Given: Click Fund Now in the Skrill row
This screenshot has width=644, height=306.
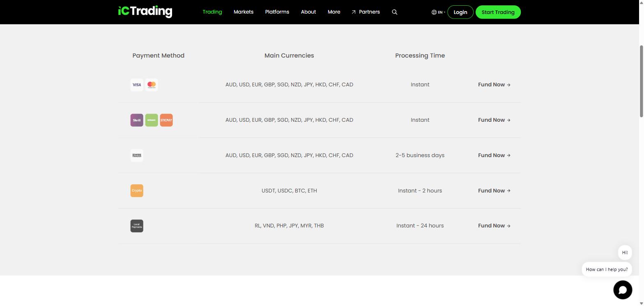Looking at the screenshot, I should (494, 120).
